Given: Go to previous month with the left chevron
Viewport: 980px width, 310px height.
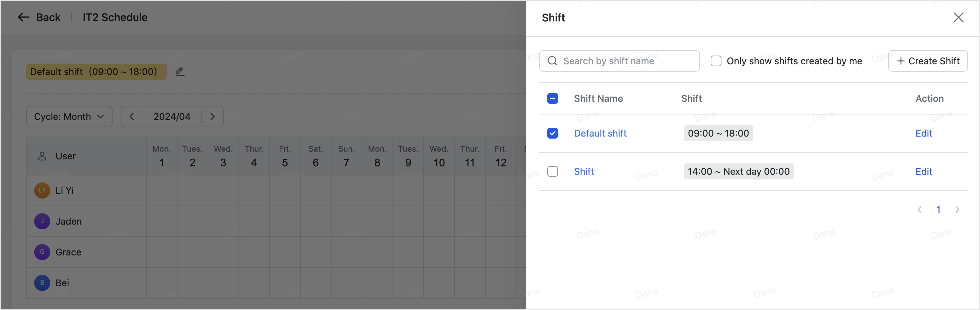Looking at the screenshot, I should click(x=132, y=117).
